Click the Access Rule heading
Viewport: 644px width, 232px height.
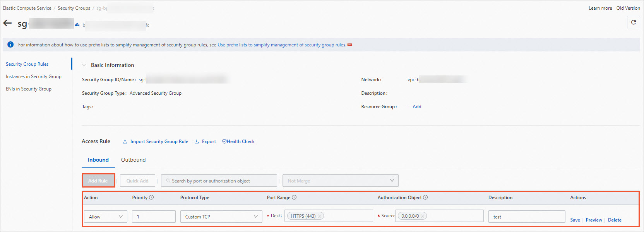96,142
